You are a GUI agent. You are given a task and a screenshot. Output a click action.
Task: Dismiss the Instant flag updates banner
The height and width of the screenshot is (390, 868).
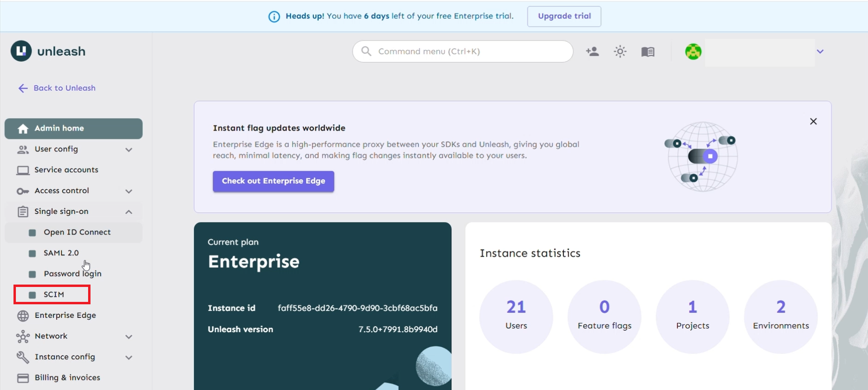pyautogui.click(x=813, y=121)
